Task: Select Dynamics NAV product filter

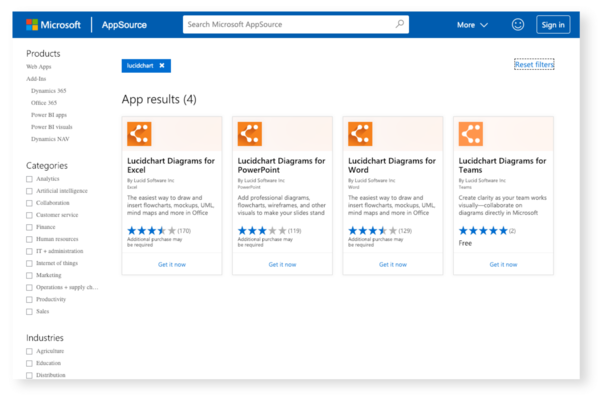Action: coord(50,139)
